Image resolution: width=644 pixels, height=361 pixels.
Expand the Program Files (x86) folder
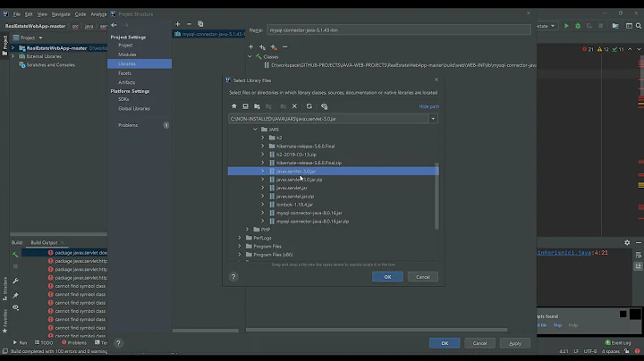(240, 255)
